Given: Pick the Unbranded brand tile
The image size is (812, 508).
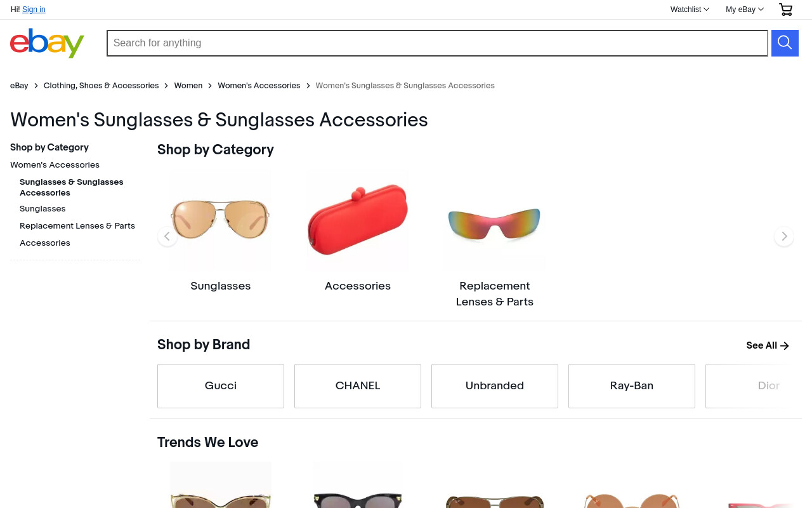Looking at the screenshot, I should [x=495, y=386].
